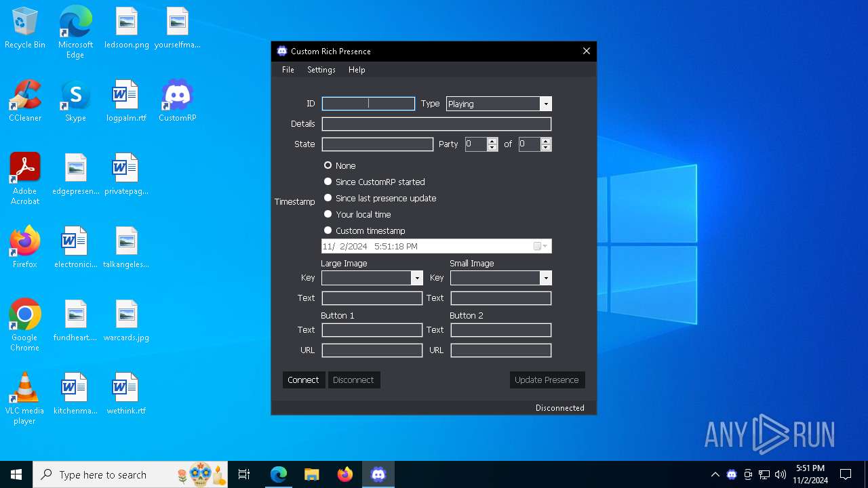Select the Adobe Acrobat desktop shortcut
Screen dimensions: 868x488
[x=25, y=179]
